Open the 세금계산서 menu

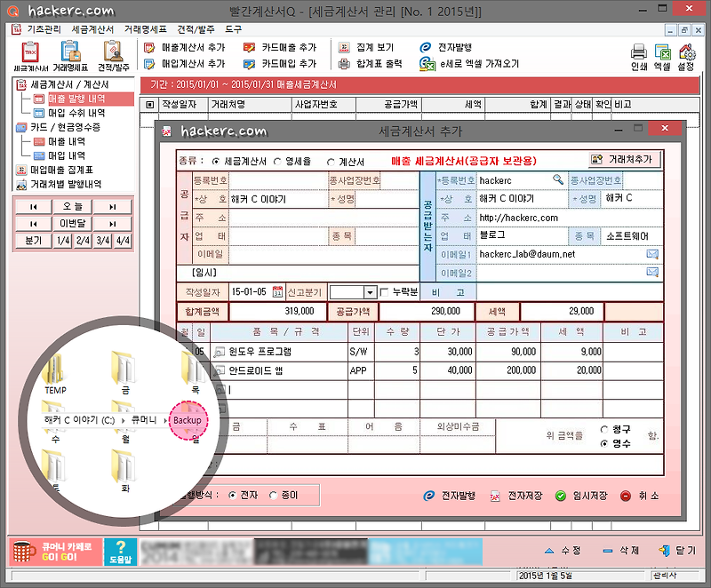tap(92, 29)
